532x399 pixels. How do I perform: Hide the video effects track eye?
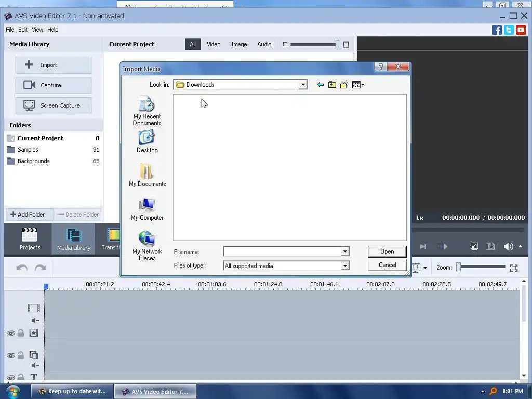click(10, 333)
